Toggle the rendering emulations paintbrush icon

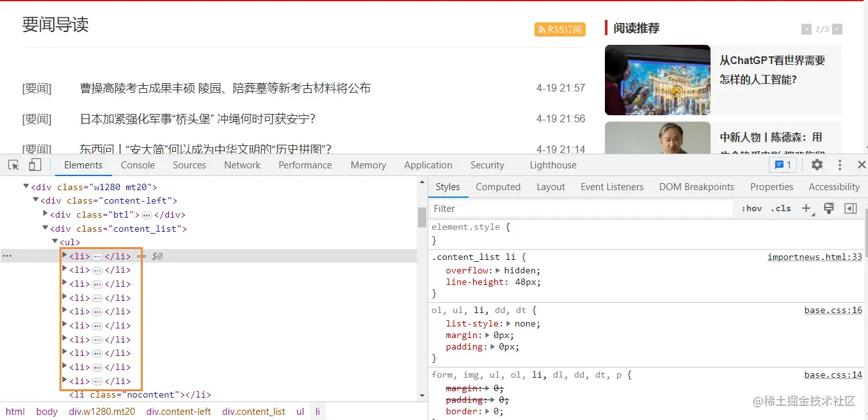tap(828, 208)
